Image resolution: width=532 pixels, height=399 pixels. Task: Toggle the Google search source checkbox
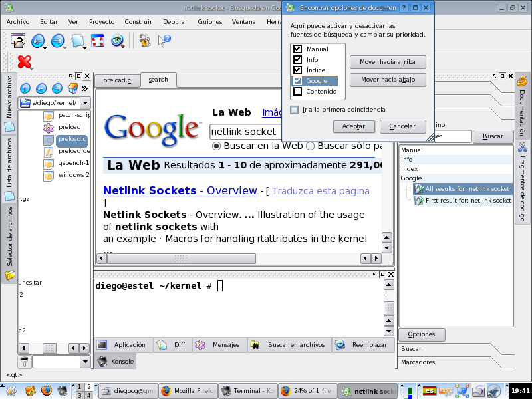297,80
